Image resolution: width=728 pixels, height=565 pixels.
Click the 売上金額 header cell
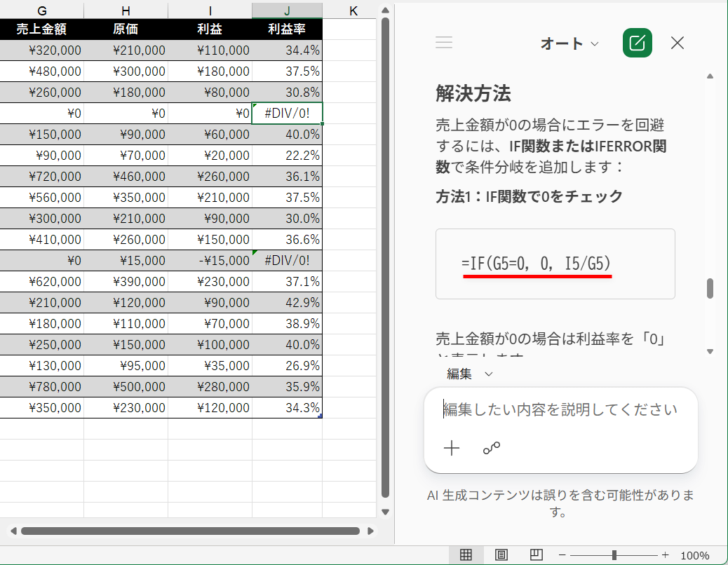coord(42,29)
